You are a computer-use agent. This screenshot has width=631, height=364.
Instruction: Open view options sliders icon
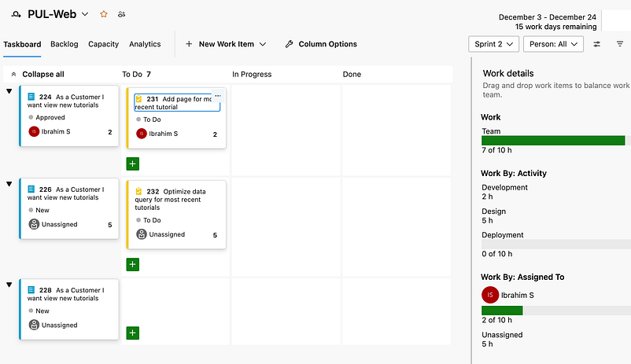pyautogui.click(x=597, y=44)
